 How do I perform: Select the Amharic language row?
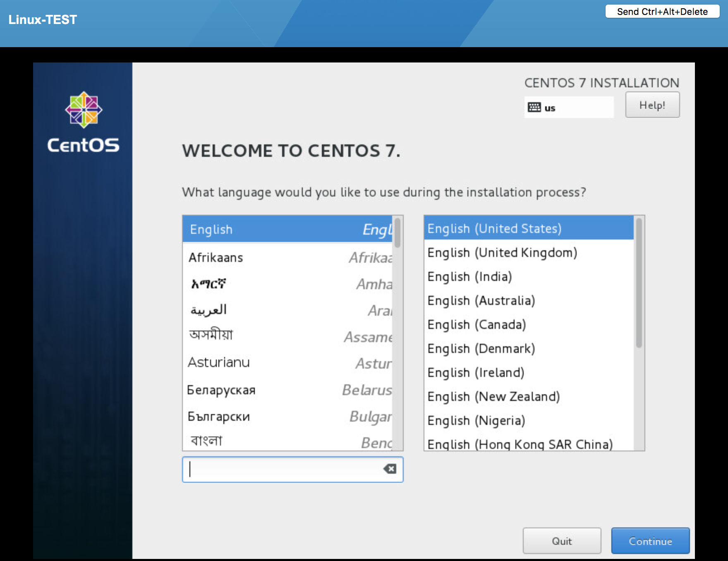[287, 284]
